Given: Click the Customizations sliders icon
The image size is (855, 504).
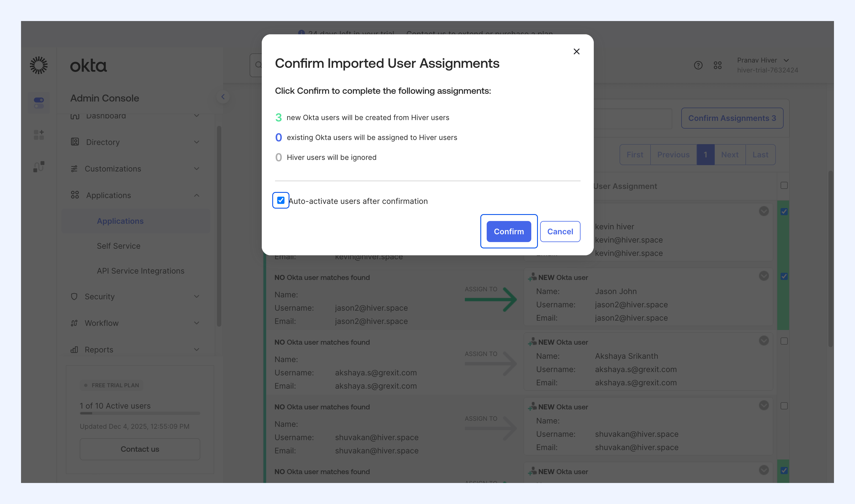Looking at the screenshot, I should coord(74,169).
